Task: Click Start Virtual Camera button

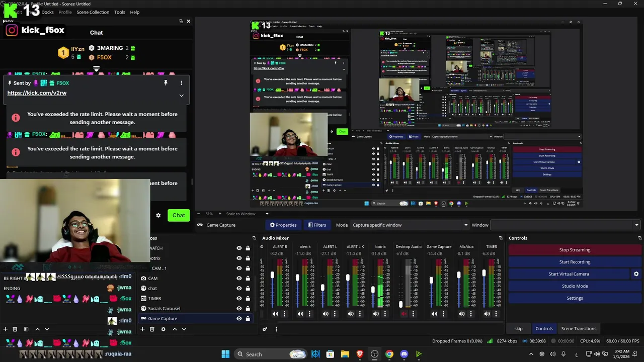Action: 569,274
